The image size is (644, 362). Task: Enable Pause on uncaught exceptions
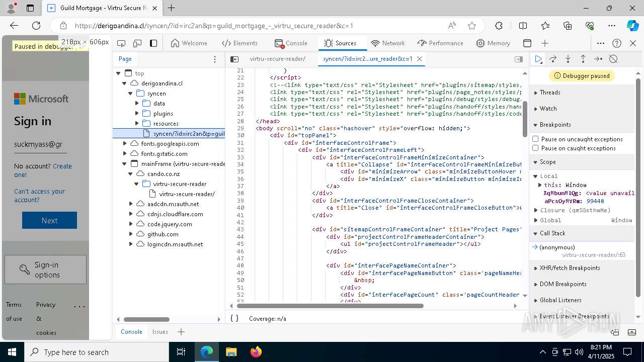(535, 139)
